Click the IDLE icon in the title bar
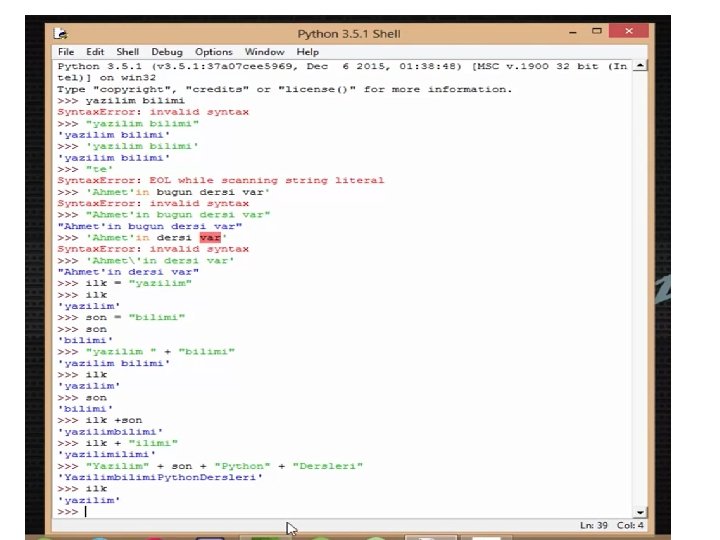720x540 pixels. pos(61,34)
